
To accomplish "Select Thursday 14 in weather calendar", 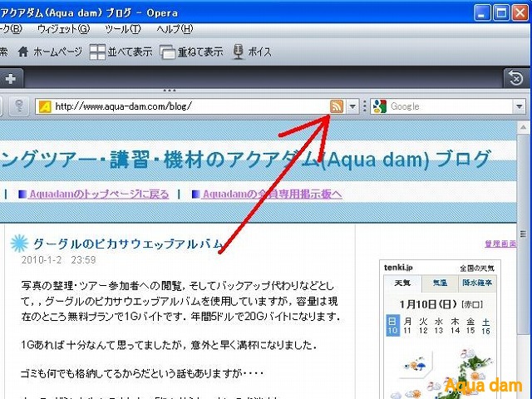I will point(455,326).
